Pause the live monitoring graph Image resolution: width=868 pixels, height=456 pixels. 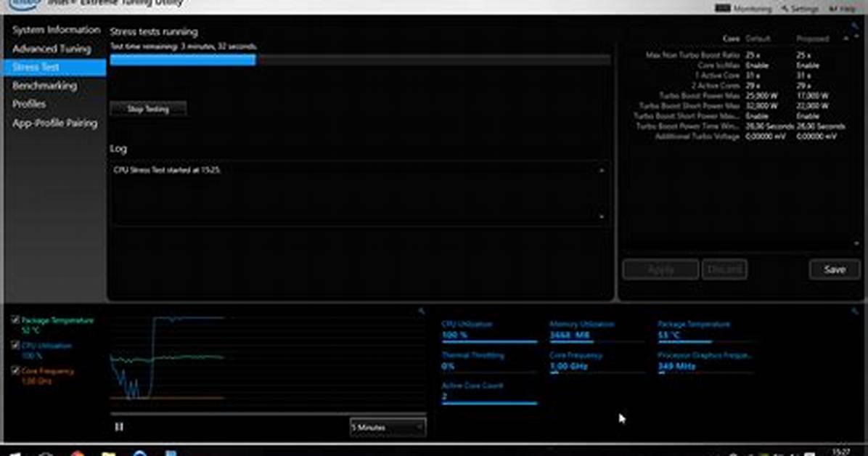click(119, 427)
